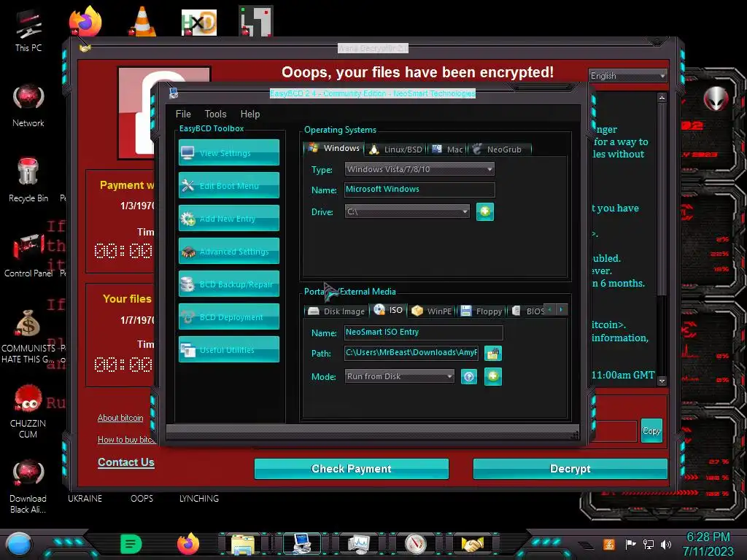
Task: Click Copy button in Wana Decryptor
Action: click(x=651, y=430)
